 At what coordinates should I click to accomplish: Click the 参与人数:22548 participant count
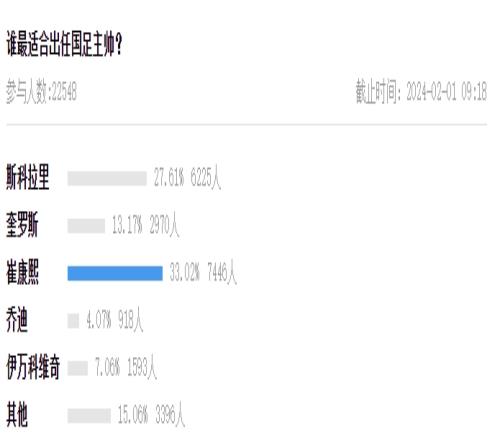42,92
